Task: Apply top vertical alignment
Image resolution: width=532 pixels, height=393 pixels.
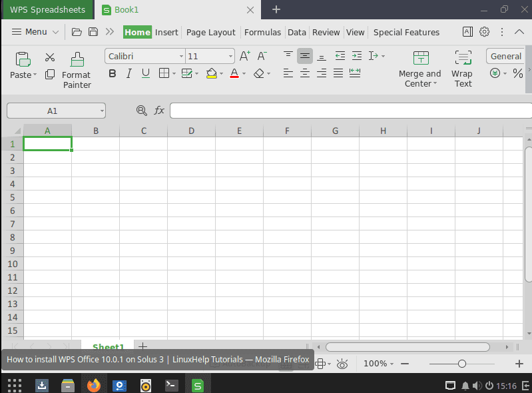Action: click(288, 55)
